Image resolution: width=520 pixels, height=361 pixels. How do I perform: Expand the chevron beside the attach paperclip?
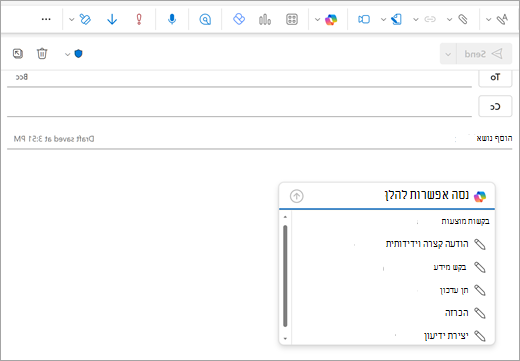[449, 19]
